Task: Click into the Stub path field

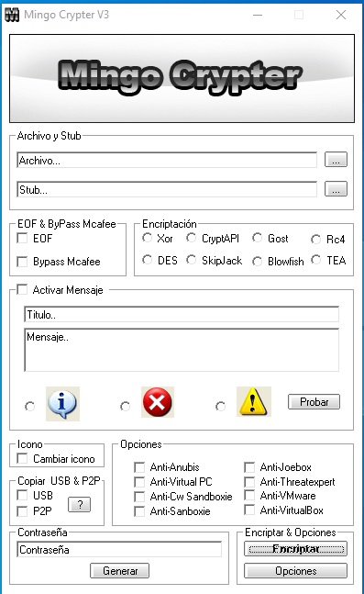Action: pyautogui.click(x=167, y=189)
